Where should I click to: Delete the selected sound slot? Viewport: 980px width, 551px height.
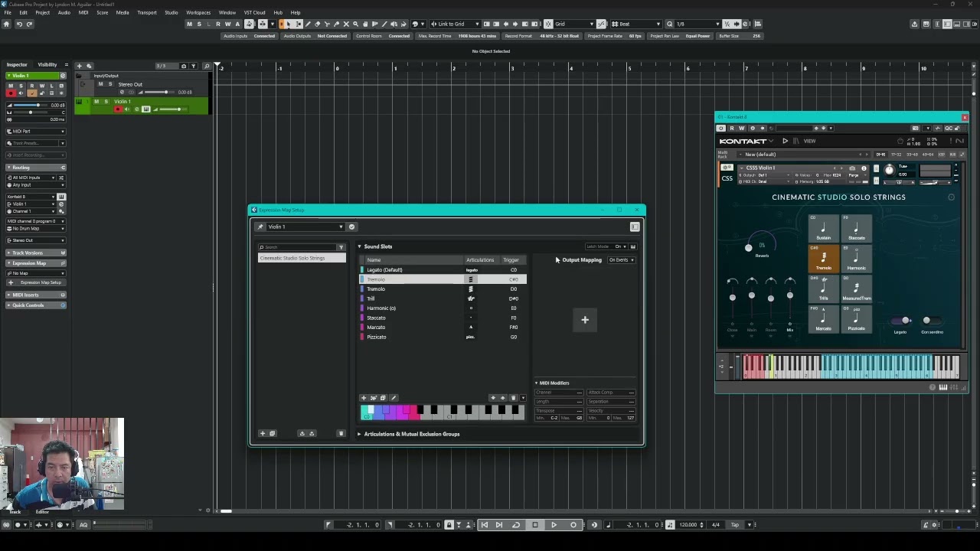click(x=513, y=398)
